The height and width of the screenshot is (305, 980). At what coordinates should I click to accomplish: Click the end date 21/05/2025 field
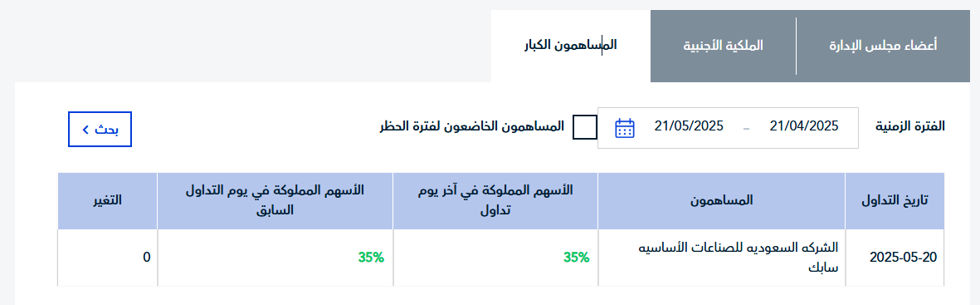[x=689, y=125]
